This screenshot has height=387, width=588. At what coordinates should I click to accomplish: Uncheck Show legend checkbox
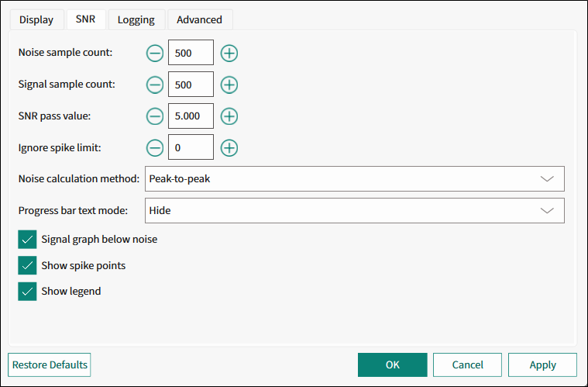27,292
